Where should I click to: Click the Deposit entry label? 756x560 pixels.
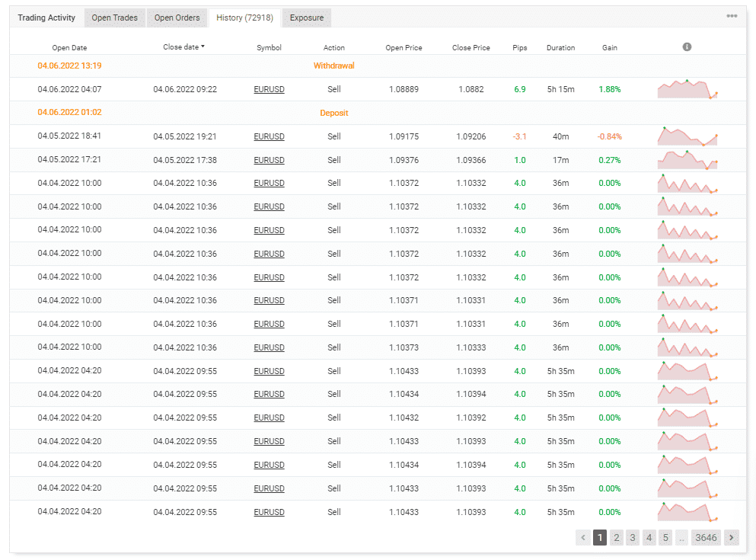pyautogui.click(x=334, y=113)
